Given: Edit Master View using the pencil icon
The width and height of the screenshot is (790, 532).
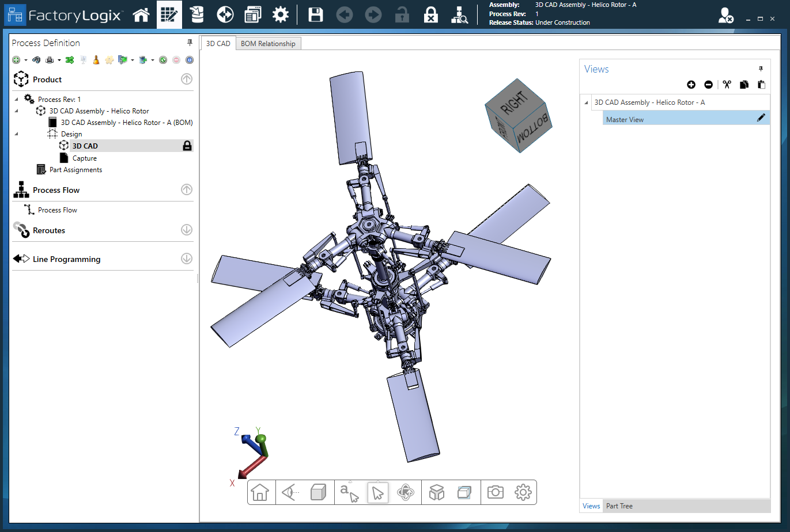Looking at the screenshot, I should (x=762, y=117).
